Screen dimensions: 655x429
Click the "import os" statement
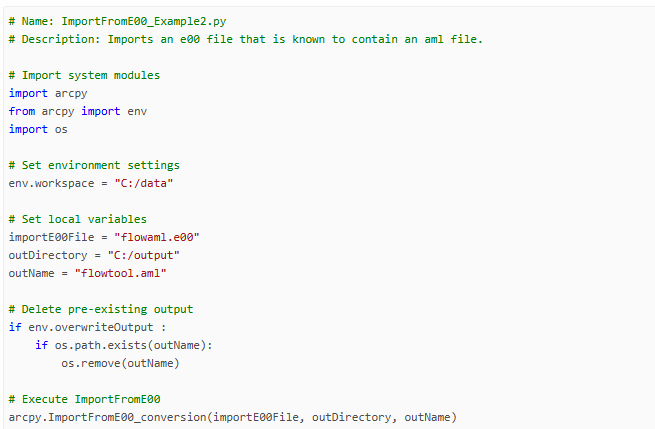coord(38,129)
